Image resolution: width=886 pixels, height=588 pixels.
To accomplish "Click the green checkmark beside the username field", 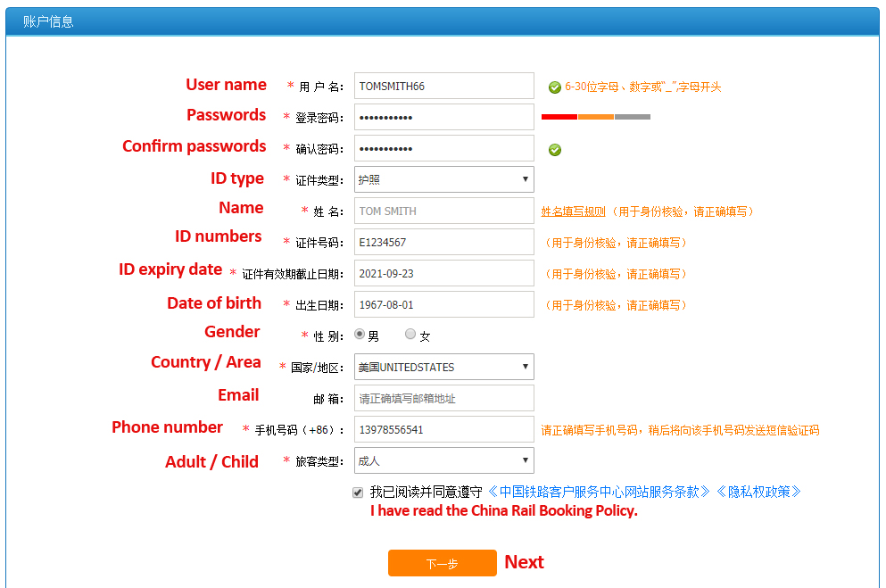I will [554, 86].
